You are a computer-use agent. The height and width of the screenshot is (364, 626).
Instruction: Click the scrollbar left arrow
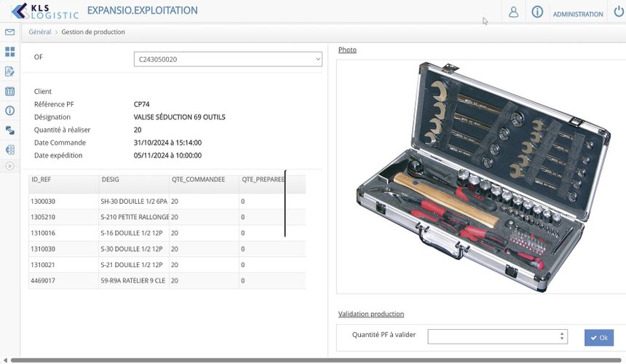point(5,360)
